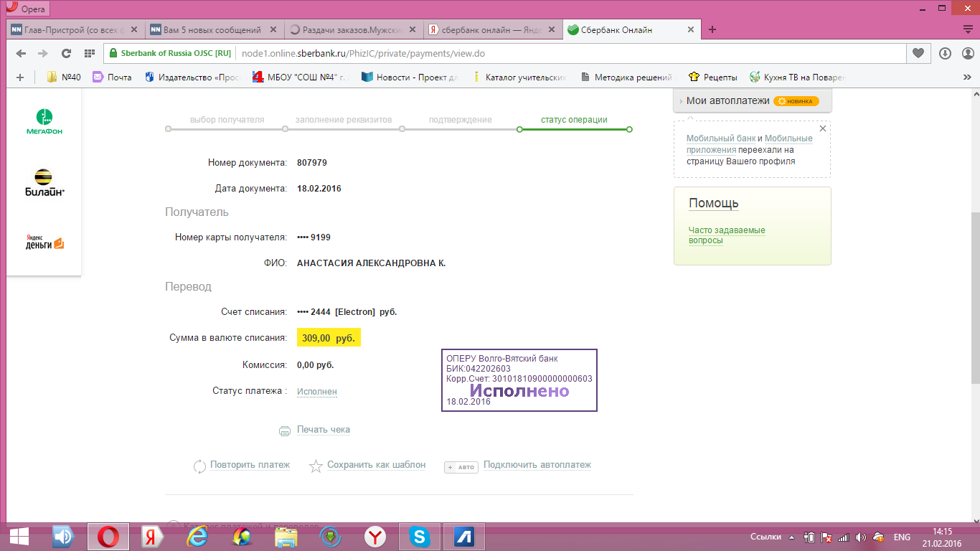Screen dimensions: 980x551
Task: Add page to bookmarks heart icon
Action: pyautogui.click(x=918, y=53)
